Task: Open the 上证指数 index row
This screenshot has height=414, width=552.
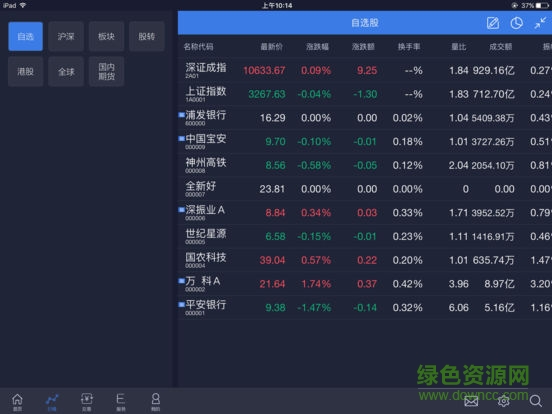Action: coord(365,94)
